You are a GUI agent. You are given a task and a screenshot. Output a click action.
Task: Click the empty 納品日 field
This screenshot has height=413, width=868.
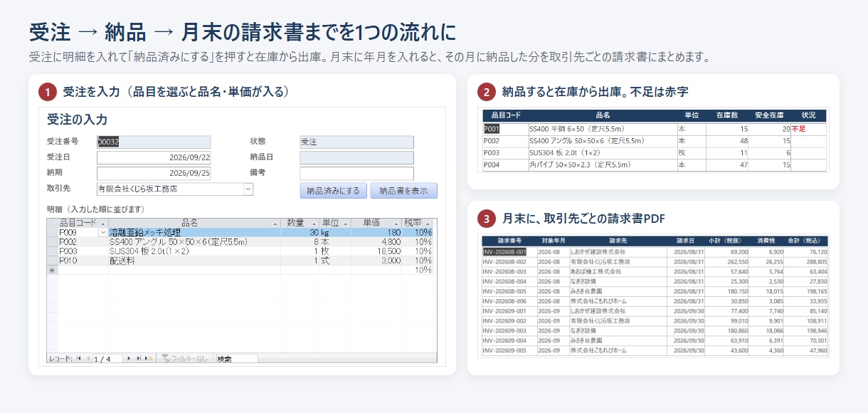click(x=356, y=157)
